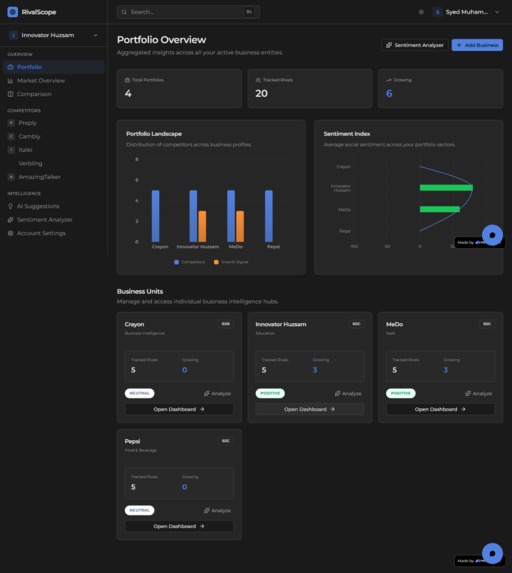
Task: Click the arrow icon in Pepsi Open Dashboard
Action: (x=202, y=526)
